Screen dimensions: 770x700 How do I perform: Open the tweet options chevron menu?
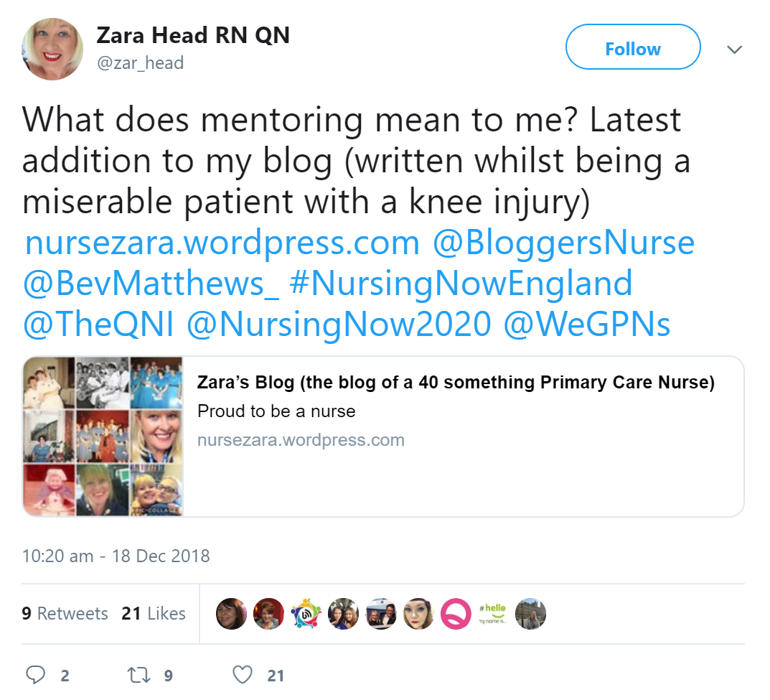pos(734,49)
